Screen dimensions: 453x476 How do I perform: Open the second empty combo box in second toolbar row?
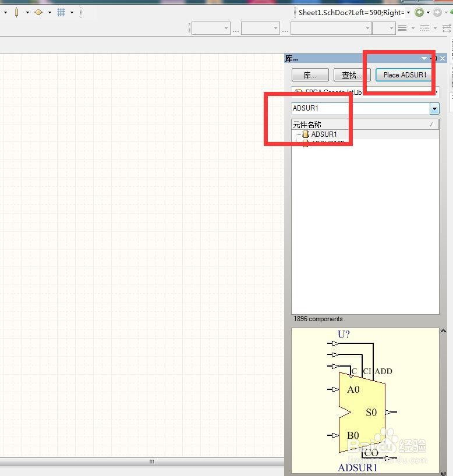pyautogui.click(x=260, y=29)
